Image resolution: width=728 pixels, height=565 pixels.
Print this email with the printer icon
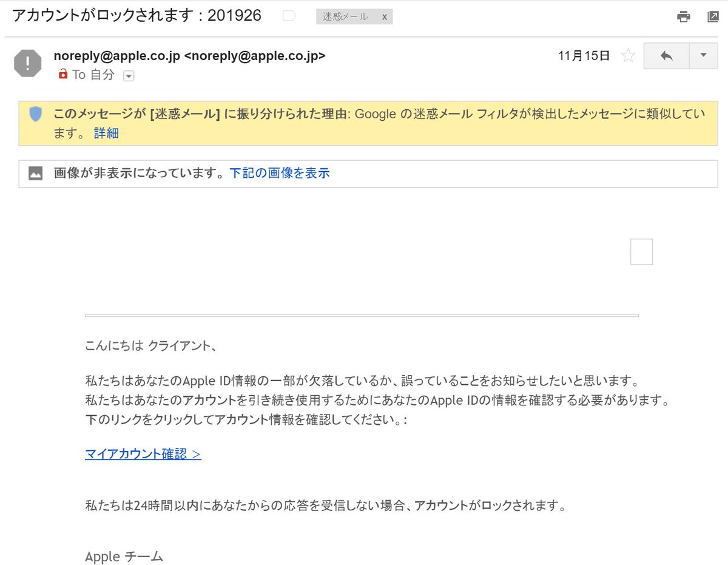[684, 17]
